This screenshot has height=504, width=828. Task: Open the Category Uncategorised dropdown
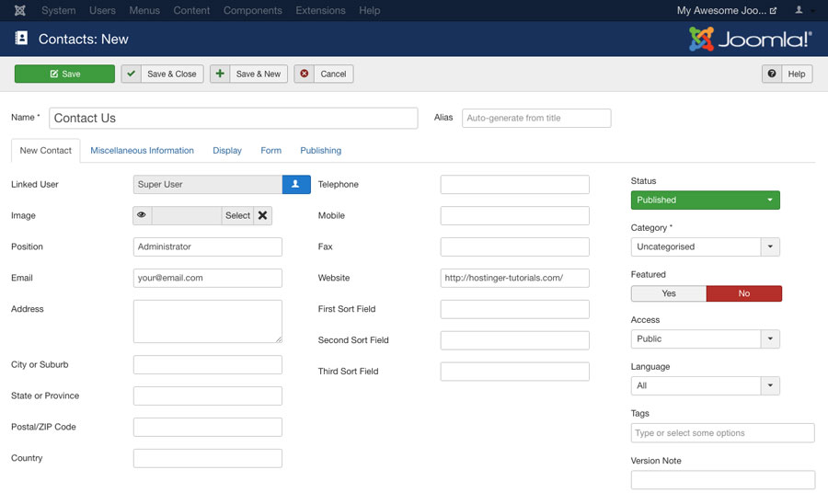(705, 247)
